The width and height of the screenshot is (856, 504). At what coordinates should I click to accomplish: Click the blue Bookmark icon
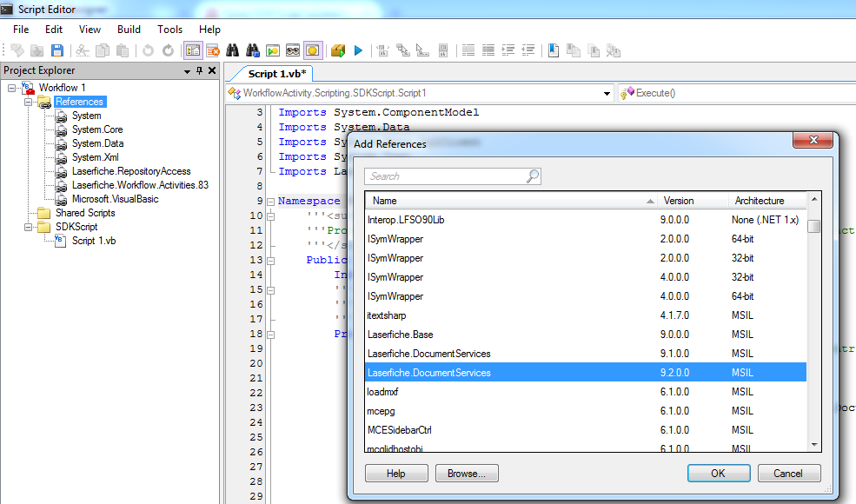click(554, 50)
